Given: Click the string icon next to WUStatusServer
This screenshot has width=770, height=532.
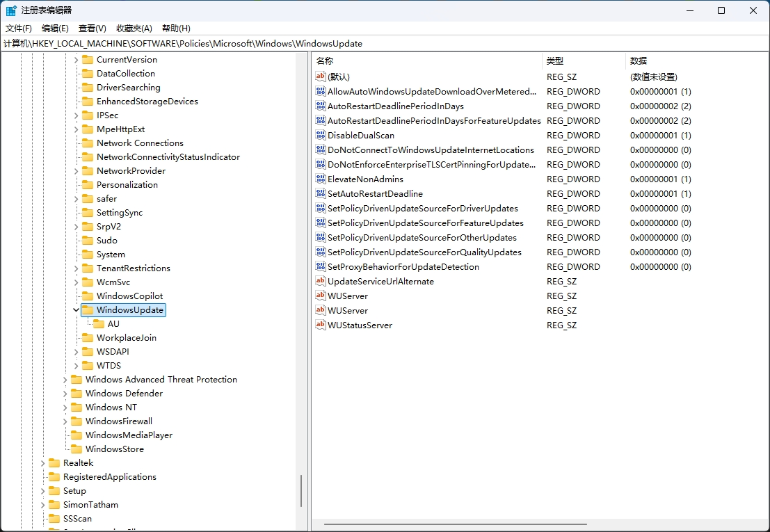Looking at the screenshot, I should click(320, 325).
